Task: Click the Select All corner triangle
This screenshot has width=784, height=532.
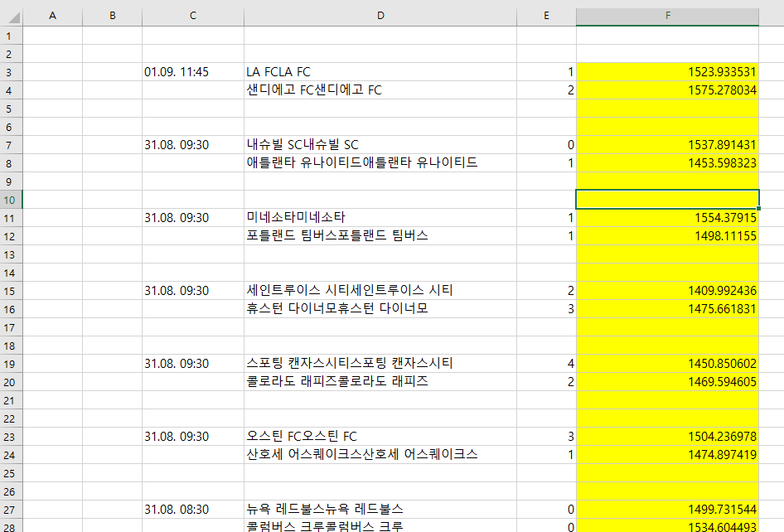Action: [11, 17]
